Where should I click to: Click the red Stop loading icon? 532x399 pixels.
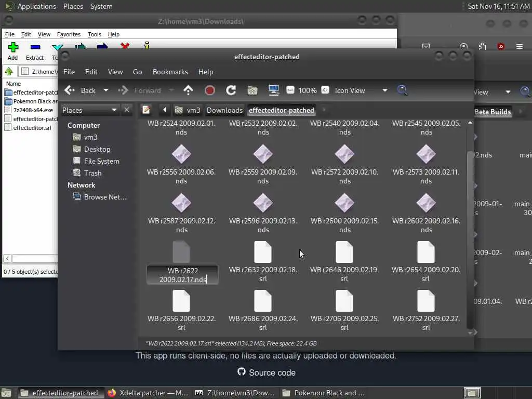tap(210, 90)
